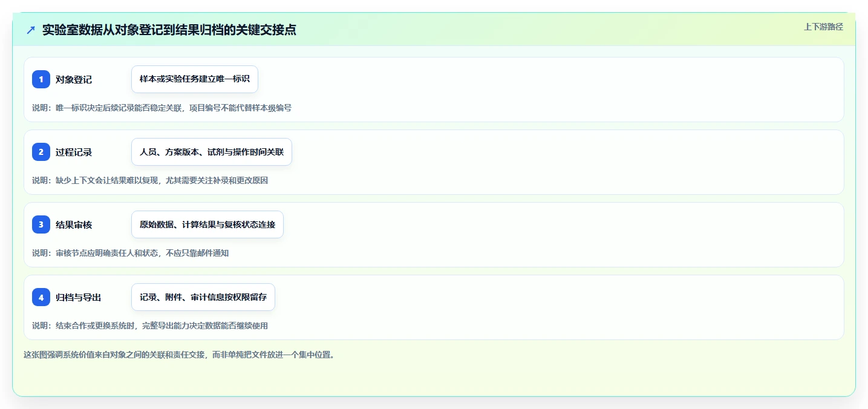Image resolution: width=868 pixels, height=409 pixels.
Task: Click the arrow icon beside the header title
Action: [x=31, y=30]
